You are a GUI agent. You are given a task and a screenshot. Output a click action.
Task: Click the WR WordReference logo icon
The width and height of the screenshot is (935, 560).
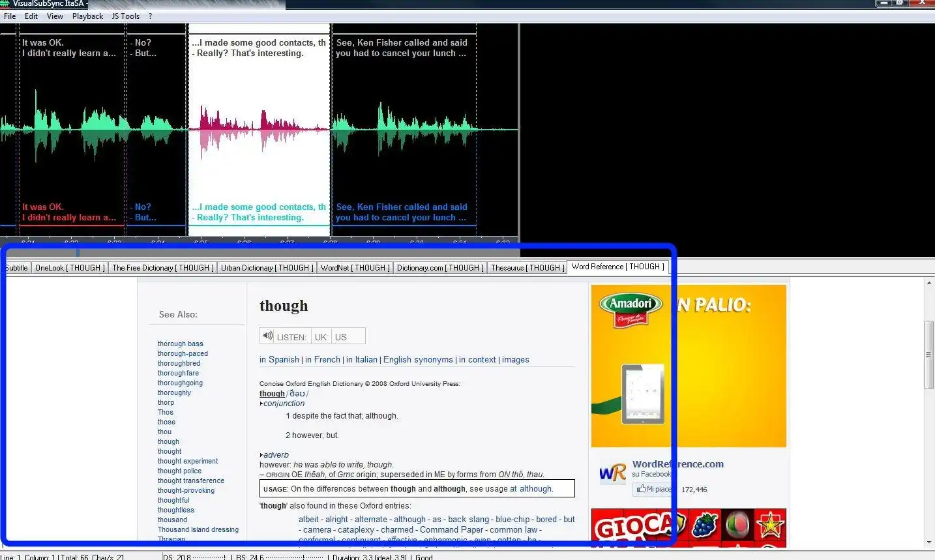(x=612, y=473)
